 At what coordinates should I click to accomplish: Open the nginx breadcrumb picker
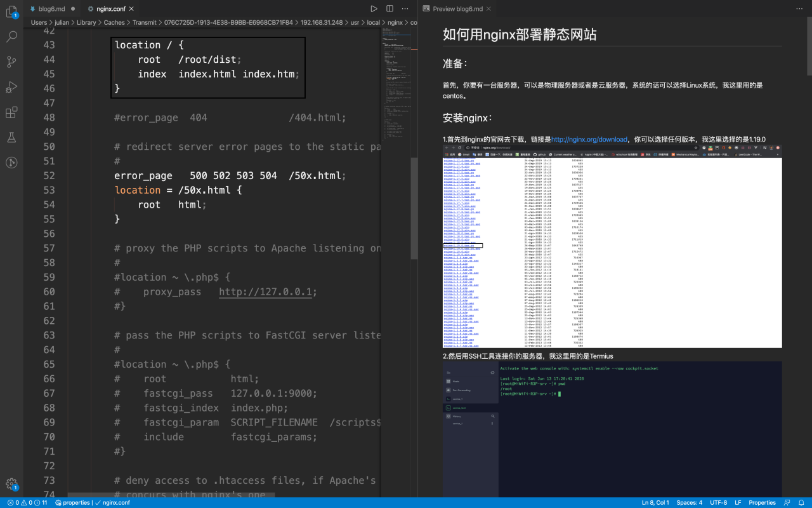pyautogui.click(x=395, y=22)
